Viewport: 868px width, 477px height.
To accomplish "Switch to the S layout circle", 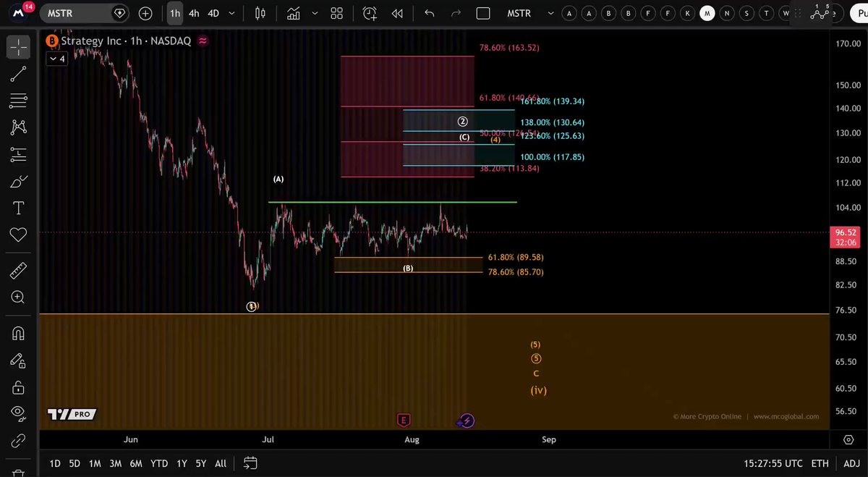I will click(x=746, y=13).
